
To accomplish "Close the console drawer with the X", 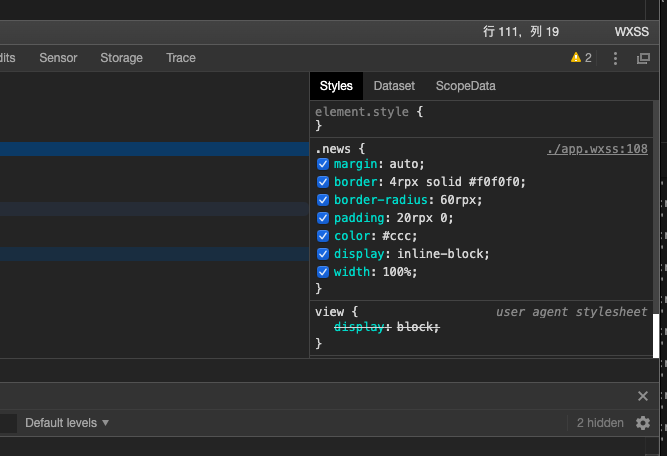I will tap(643, 396).
